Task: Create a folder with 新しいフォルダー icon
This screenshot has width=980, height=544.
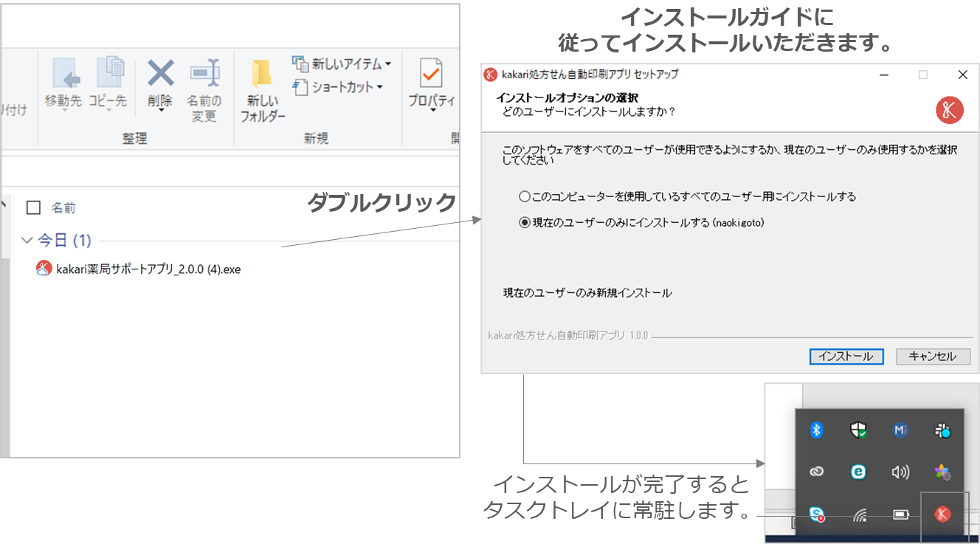Action: click(x=261, y=74)
